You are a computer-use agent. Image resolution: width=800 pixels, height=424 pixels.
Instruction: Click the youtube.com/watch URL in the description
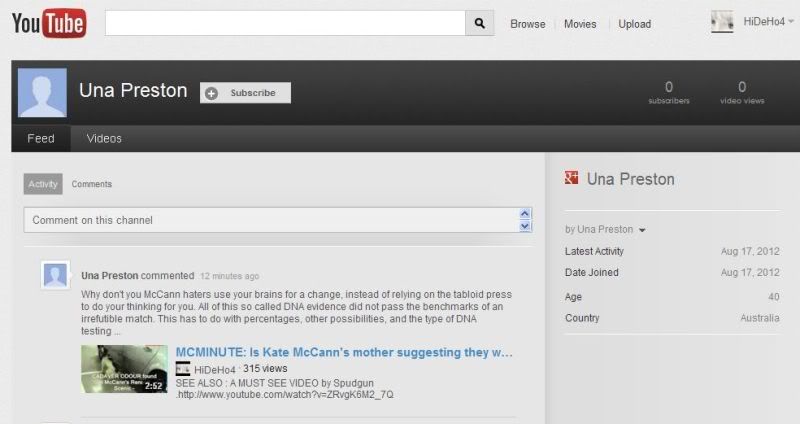click(x=285, y=394)
